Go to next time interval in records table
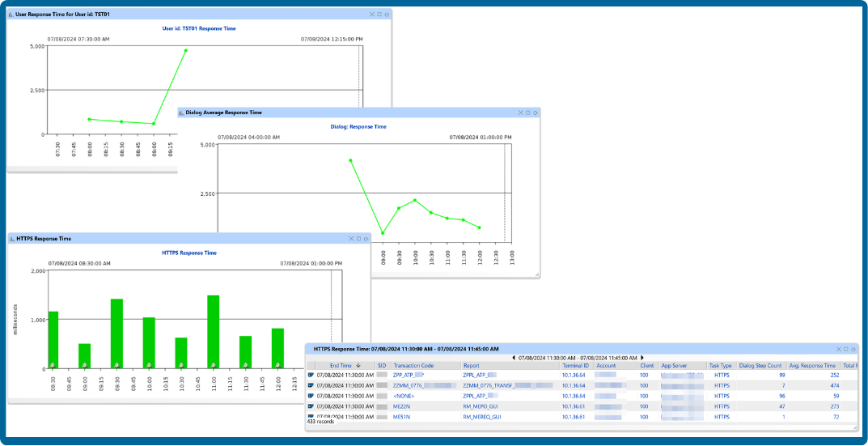This screenshot has width=868, height=446. point(641,358)
